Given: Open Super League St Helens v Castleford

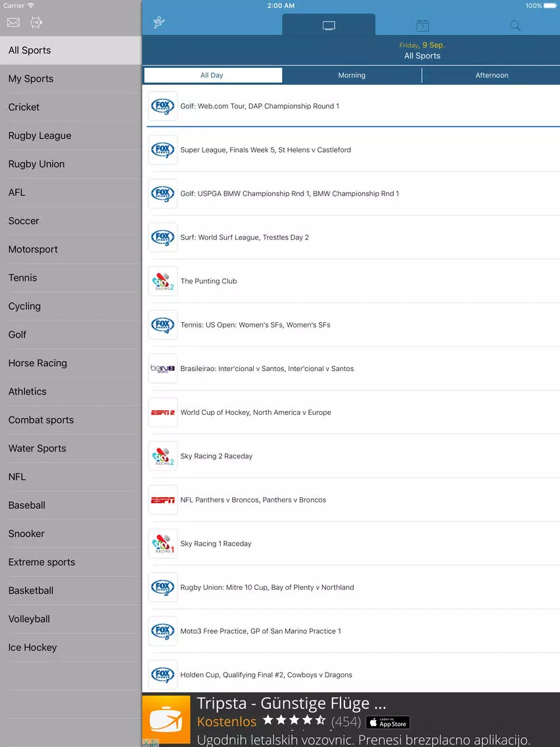Looking at the screenshot, I should click(x=351, y=150).
